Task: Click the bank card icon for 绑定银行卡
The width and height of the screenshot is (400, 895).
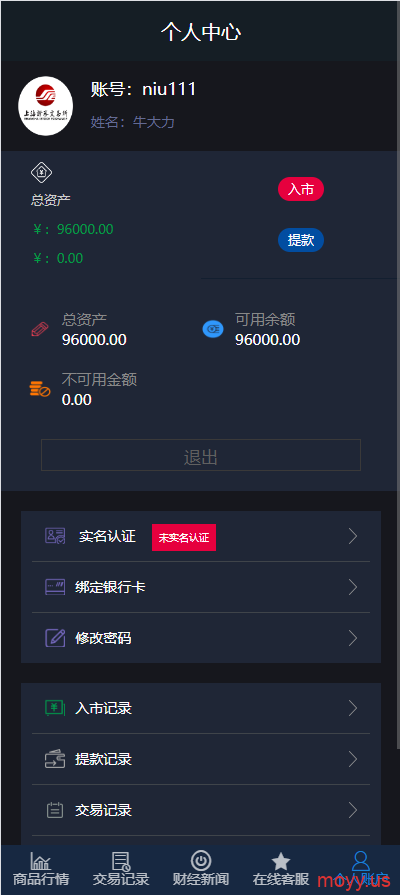Action: [x=55, y=587]
